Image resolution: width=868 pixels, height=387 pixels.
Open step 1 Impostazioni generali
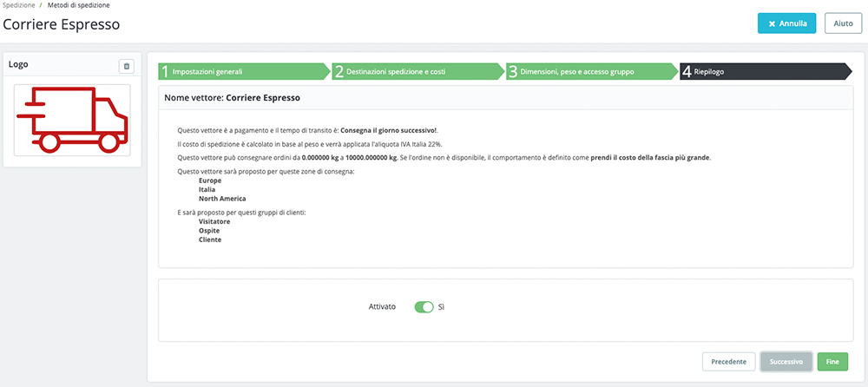[x=244, y=71]
